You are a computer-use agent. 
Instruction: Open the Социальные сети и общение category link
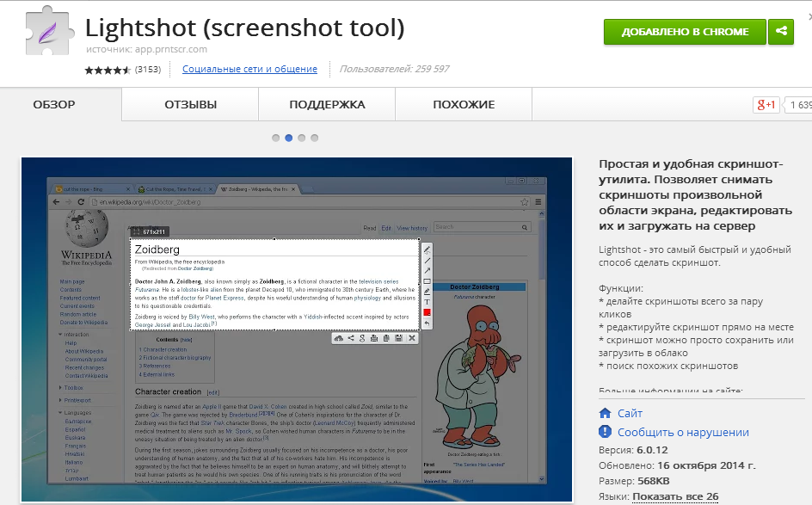(249, 69)
